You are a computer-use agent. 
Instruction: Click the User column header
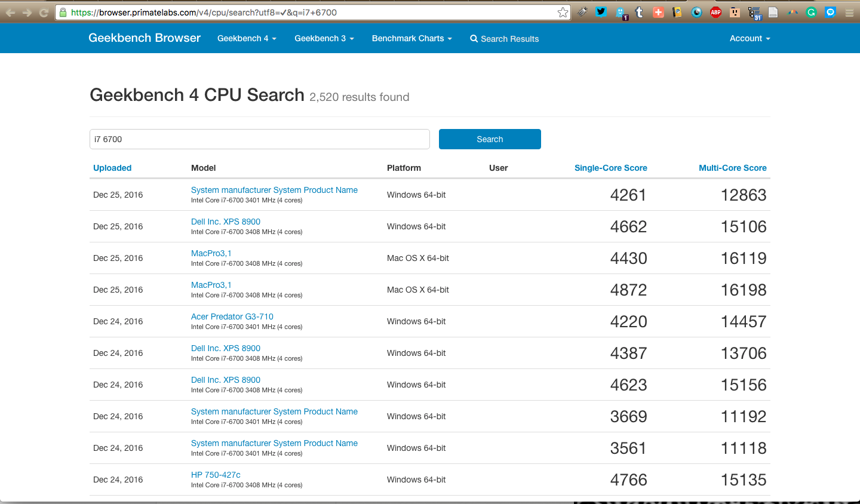[499, 168]
